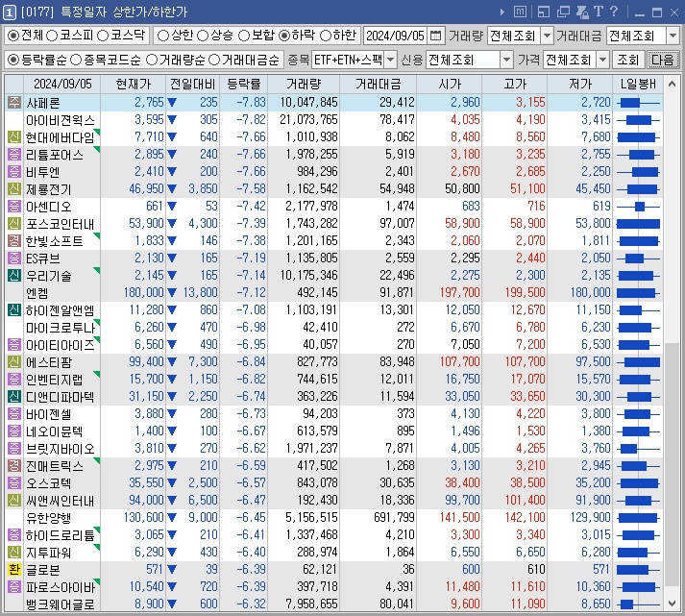Click the date field 2024/09/05
The width and height of the screenshot is (685, 616).
(396, 36)
